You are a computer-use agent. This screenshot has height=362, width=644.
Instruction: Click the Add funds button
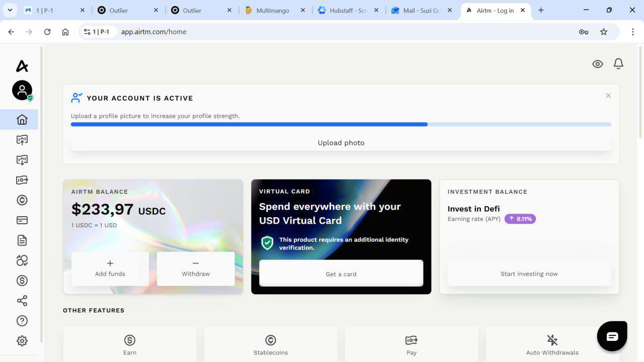point(110,268)
